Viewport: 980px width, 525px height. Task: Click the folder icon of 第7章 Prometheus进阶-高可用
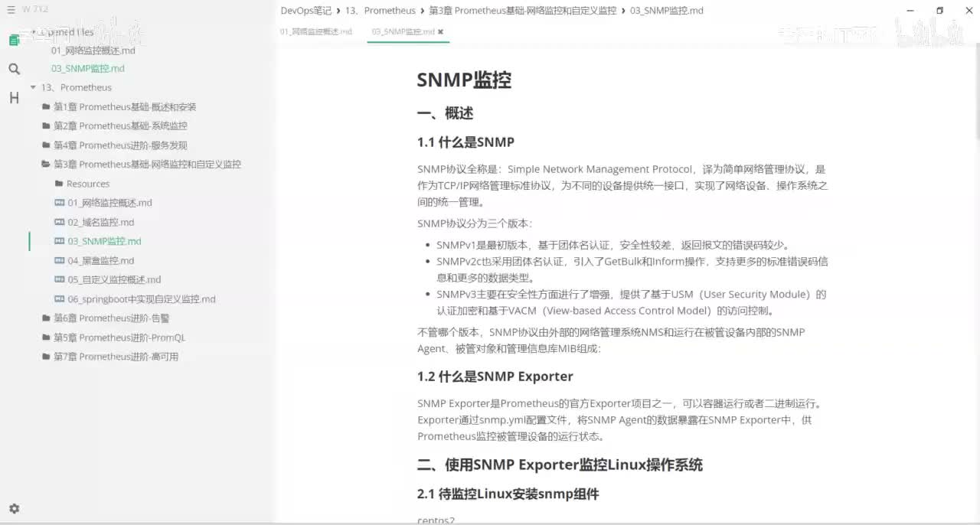pos(46,357)
